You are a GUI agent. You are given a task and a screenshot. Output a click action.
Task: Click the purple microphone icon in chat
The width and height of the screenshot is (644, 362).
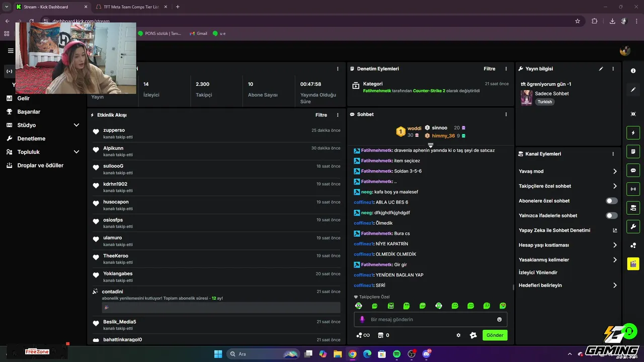coord(362,319)
